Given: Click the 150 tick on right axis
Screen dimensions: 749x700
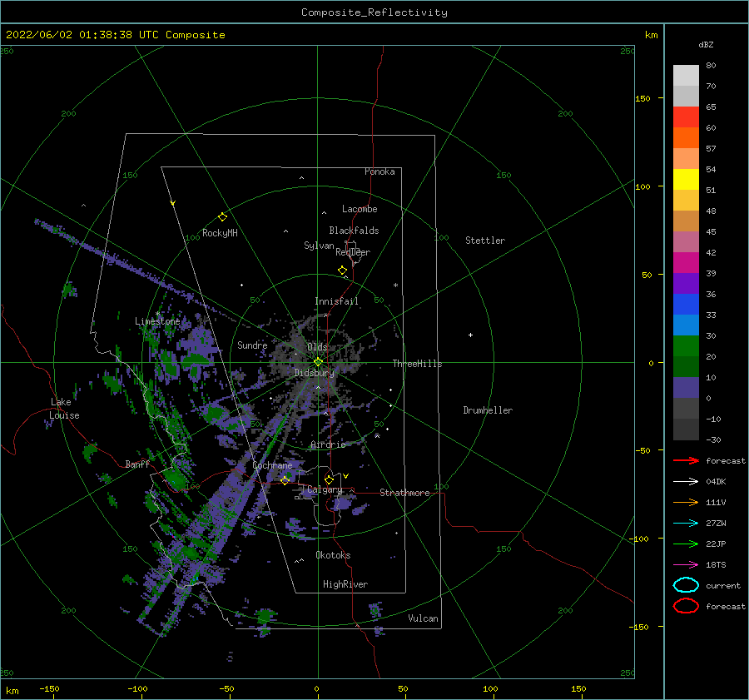Looking at the screenshot, I should (x=642, y=98).
